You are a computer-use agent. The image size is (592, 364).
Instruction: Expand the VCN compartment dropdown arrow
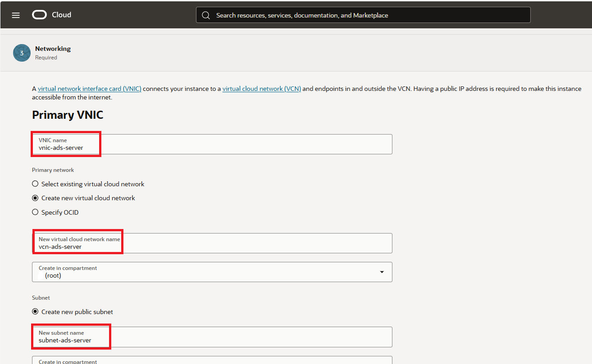[382, 272]
